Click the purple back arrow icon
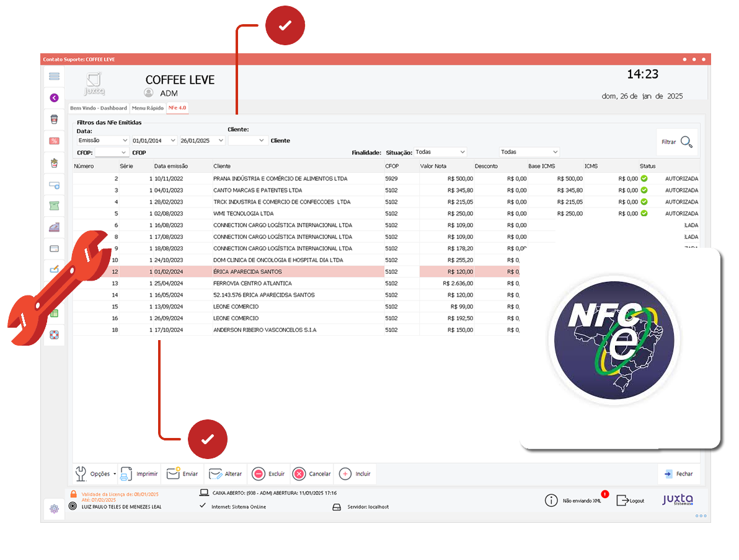The width and height of the screenshot is (739, 560). [55, 98]
